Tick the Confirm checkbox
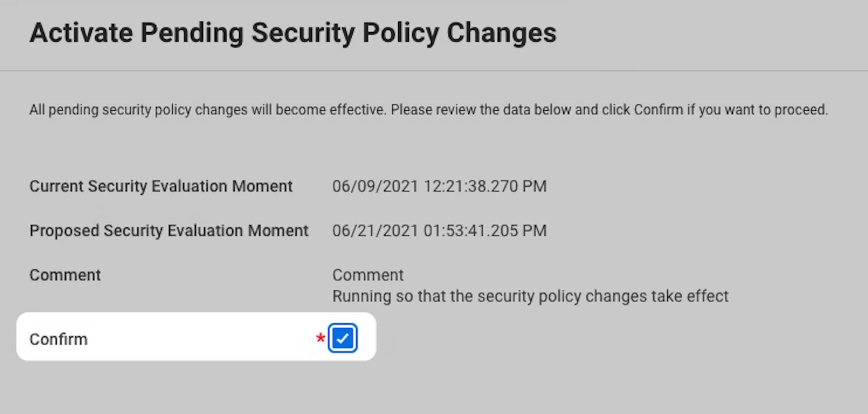Screen dimensions: 868x414 click(342, 338)
